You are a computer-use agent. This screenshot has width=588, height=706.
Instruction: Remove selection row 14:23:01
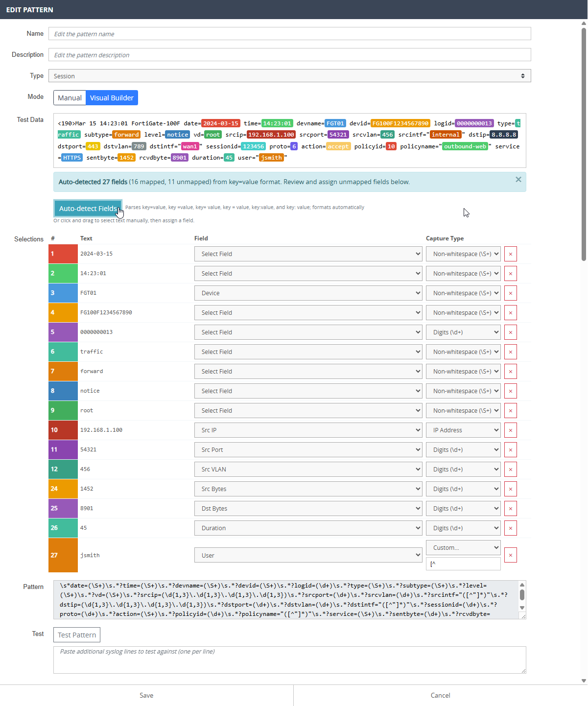(x=511, y=274)
